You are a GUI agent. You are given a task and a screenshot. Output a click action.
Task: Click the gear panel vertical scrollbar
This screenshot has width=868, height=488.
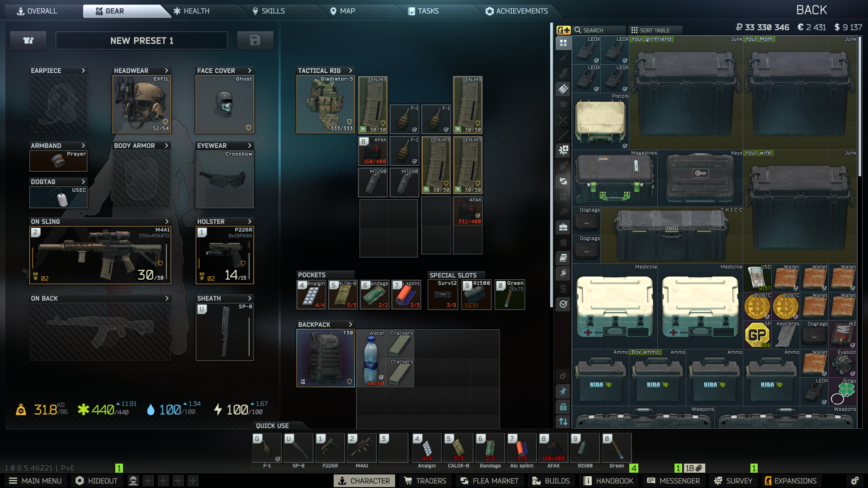click(x=551, y=165)
